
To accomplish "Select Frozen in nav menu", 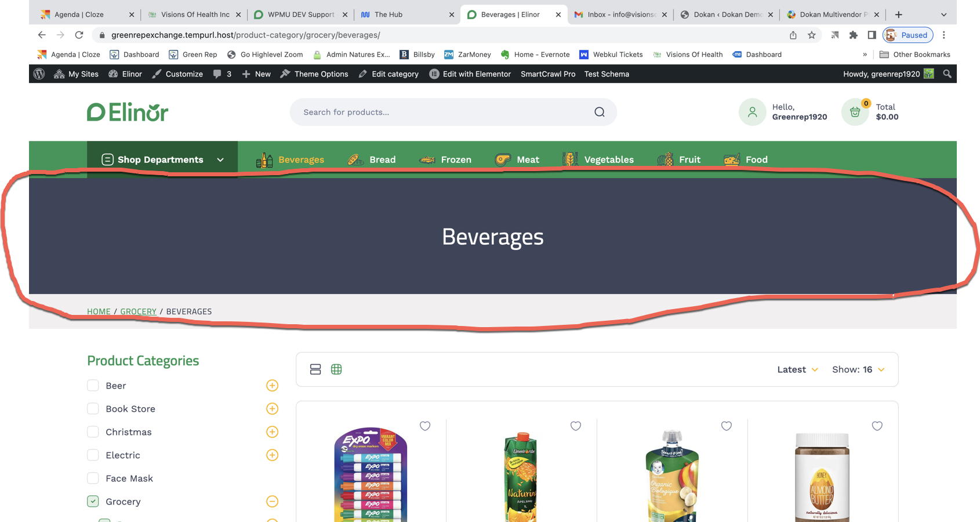I will point(445,159).
